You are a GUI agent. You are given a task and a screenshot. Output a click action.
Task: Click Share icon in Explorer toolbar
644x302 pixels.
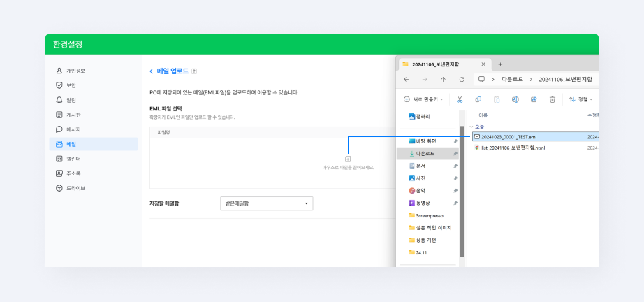coord(534,99)
